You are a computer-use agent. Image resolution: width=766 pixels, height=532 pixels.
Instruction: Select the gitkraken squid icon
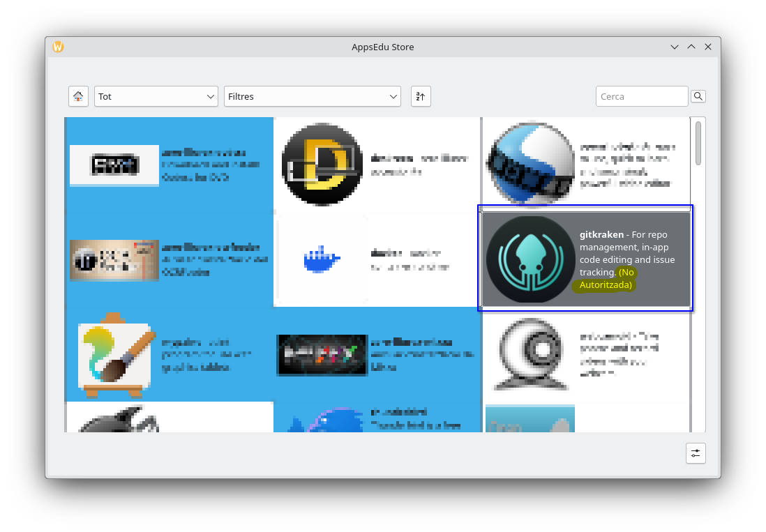530,259
